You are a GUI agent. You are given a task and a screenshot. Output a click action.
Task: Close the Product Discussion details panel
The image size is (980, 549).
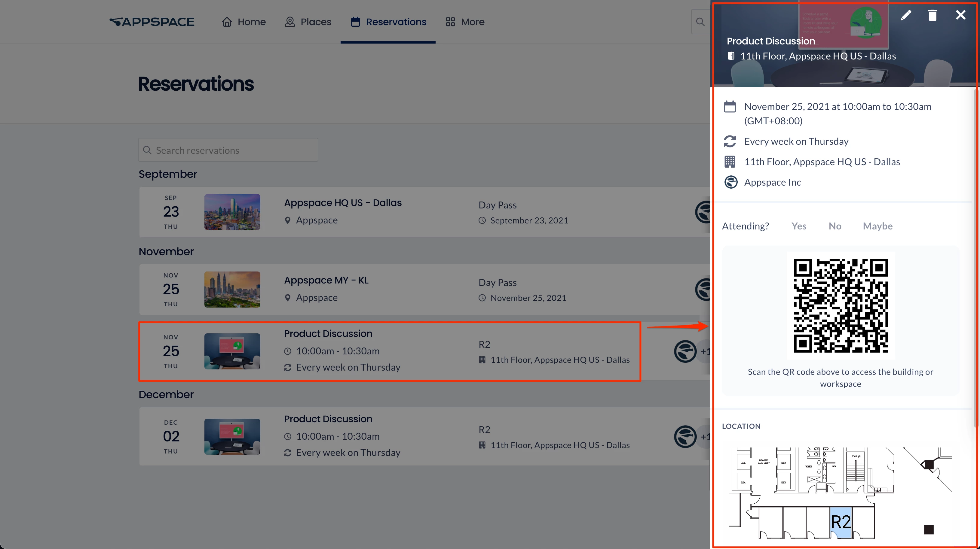click(960, 15)
